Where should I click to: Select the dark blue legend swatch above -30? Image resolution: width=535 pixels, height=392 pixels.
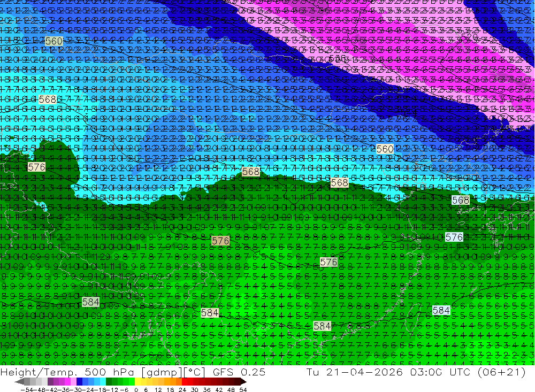[x=79, y=381]
